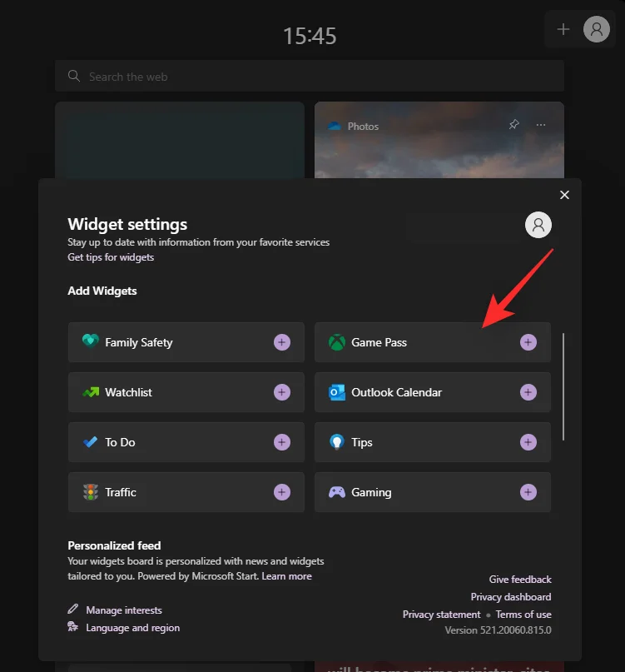Click the Family Safety heart icon
The width and height of the screenshot is (625, 672).
(x=91, y=341)
